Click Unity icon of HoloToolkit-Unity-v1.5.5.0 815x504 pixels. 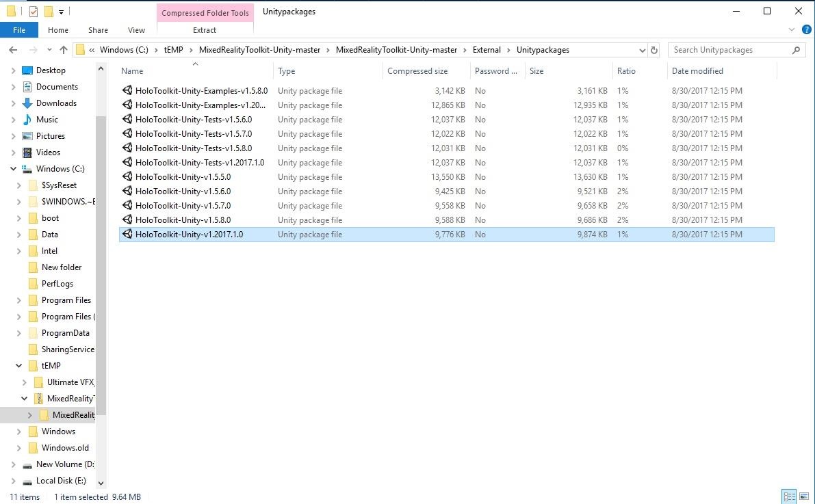coord(127,176)
